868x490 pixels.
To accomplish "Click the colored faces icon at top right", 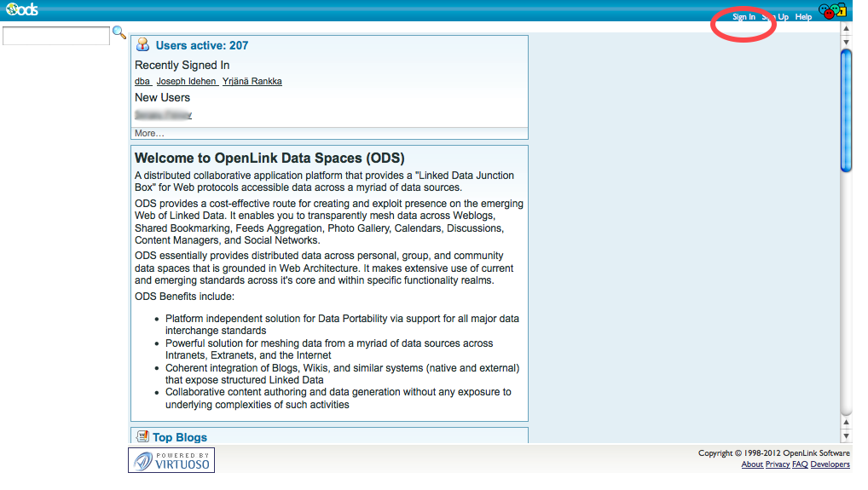I will [x=831, y=11].
